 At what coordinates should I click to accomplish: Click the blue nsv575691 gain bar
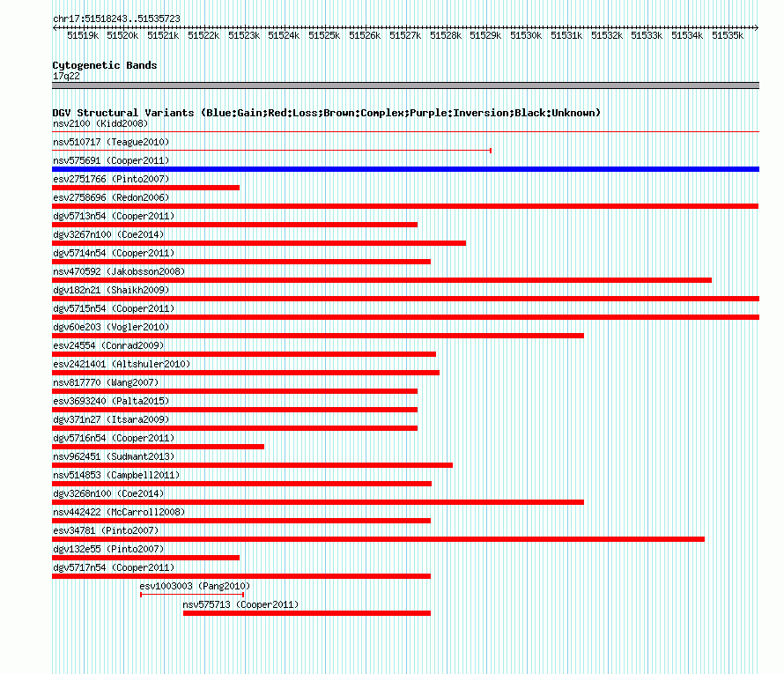tap(405, 169)
